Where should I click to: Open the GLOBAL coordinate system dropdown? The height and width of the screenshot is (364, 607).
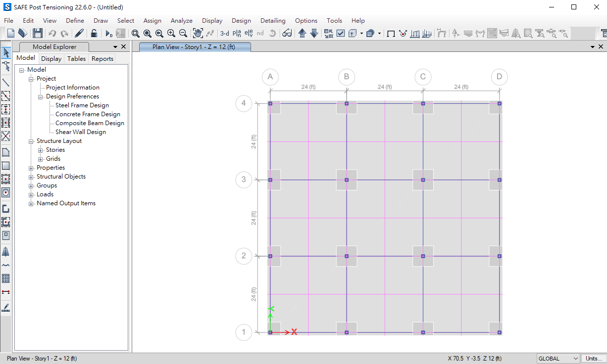[558, 359]
